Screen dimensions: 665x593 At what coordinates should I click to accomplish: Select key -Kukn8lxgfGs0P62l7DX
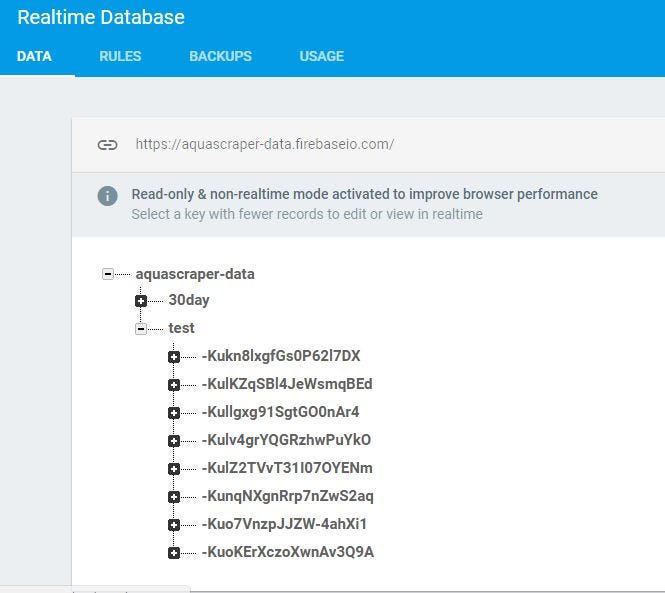tap(281, 356)
